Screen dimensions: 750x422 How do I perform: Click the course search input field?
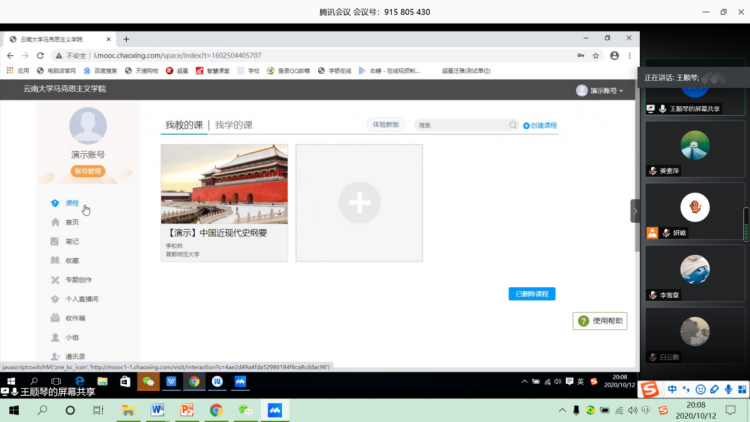(464, 125)
